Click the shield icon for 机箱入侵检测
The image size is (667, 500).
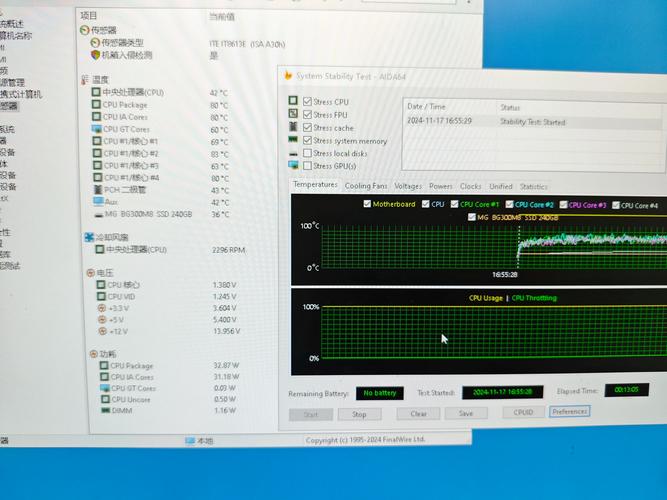[x=95, y=55]
